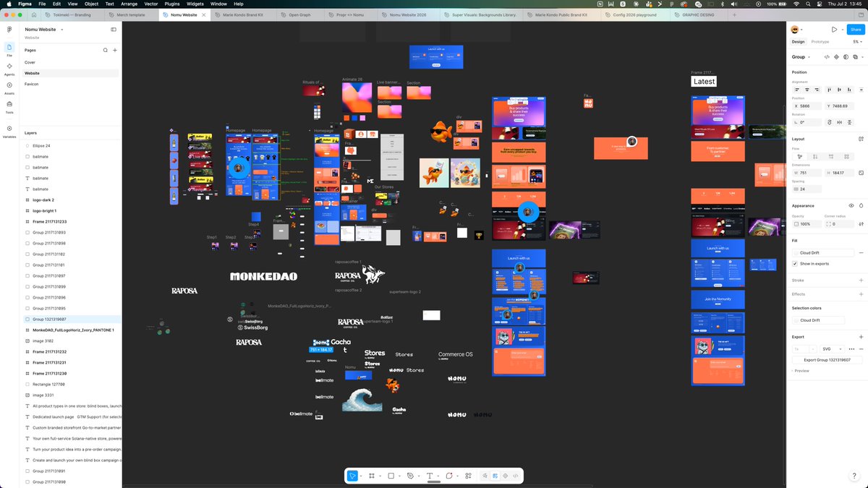Image resolution: width=868 pixels, height=488 pixels.
Task: Add an effect with the plus button
Action: (861, 294)
